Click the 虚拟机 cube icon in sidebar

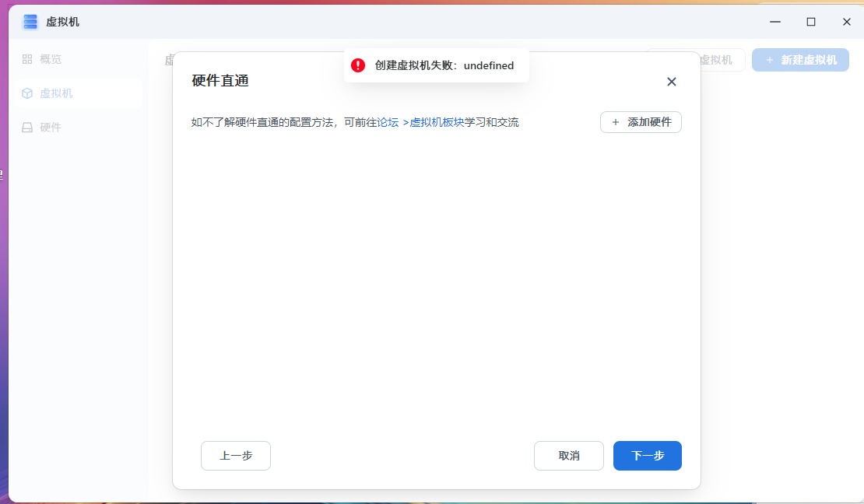click(x=27, y=93)
